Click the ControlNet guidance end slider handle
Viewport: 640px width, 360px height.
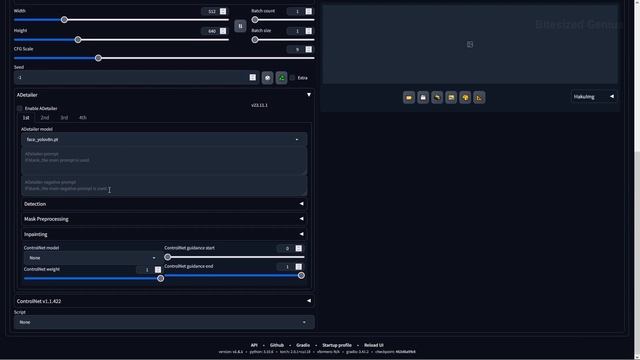(301, 276)
